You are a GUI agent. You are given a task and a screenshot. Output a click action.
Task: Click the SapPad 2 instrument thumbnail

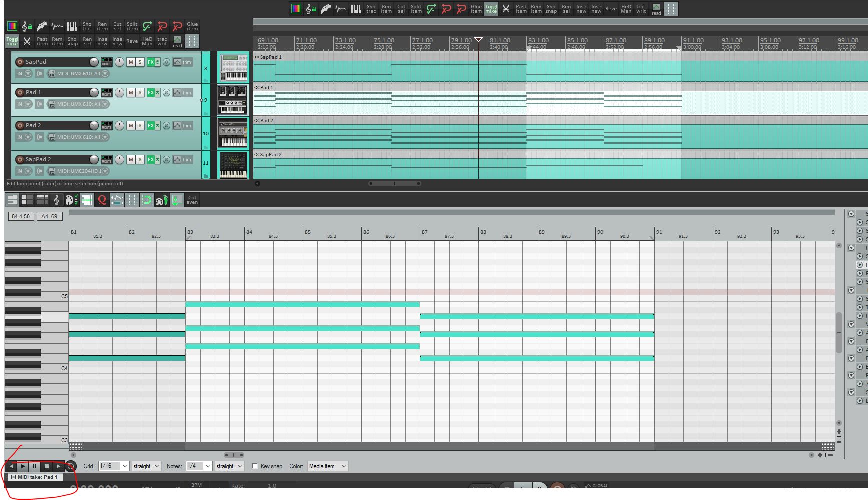(233, 165)
